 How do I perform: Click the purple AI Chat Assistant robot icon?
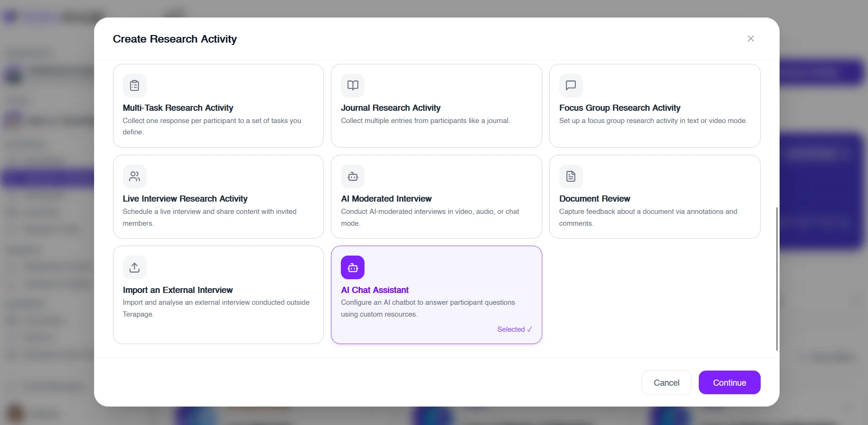coord(353,267)
